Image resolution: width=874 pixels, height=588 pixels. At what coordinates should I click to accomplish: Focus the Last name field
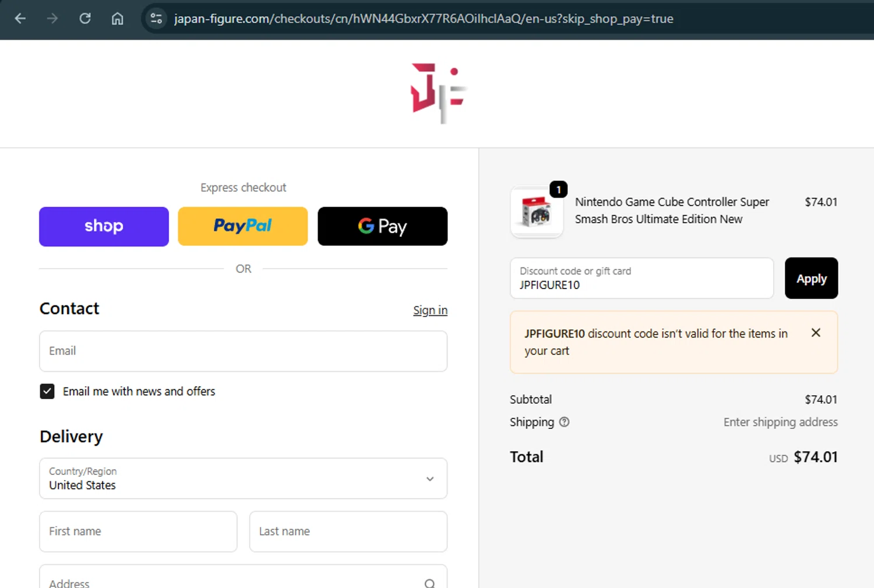[x=348, y=531]
